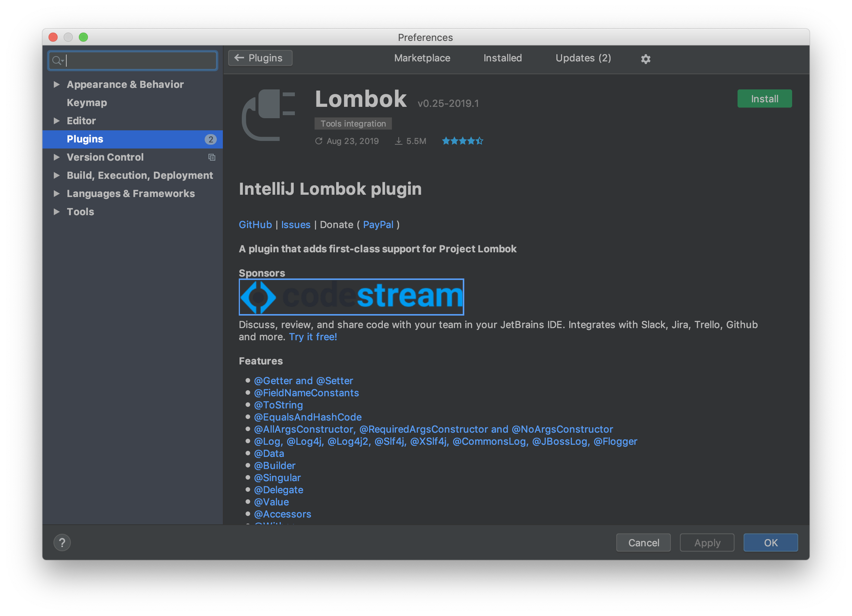Switch to the Marketplace tab
The width and height of the screenshot is (852, 616).
click(x=422, y=58)
